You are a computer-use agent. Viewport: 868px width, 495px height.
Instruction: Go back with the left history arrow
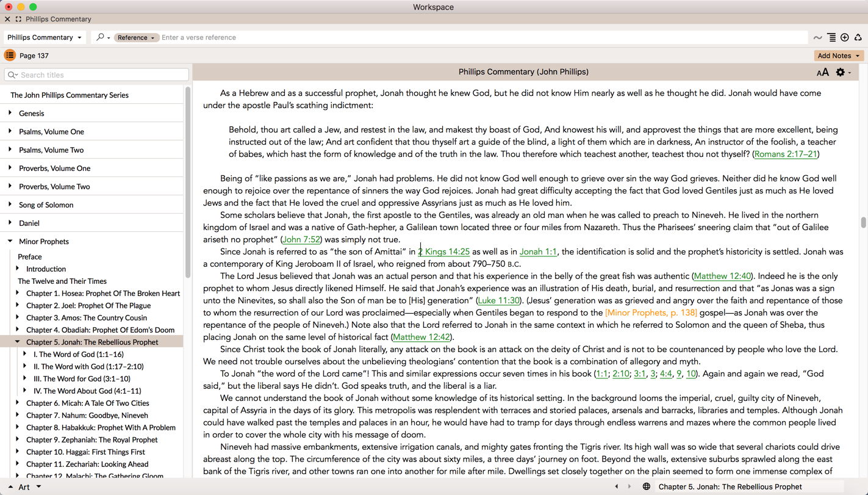617,486
